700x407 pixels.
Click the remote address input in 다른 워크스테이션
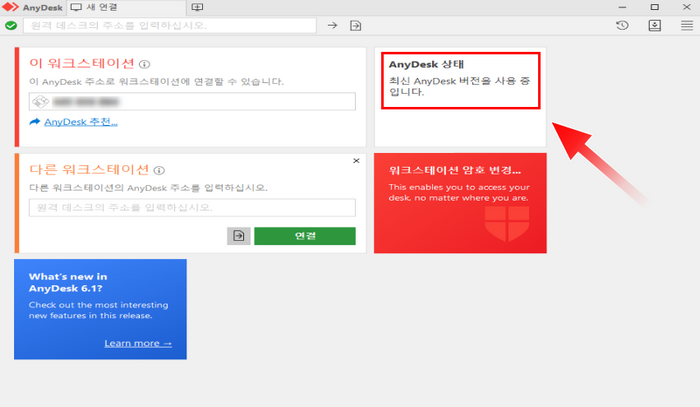coord(192,208)
